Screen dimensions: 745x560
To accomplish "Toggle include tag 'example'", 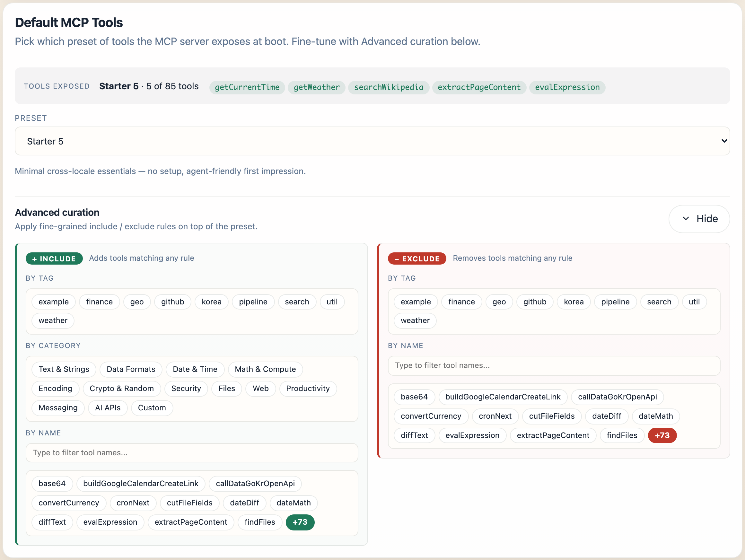I will tap(54, 302).
